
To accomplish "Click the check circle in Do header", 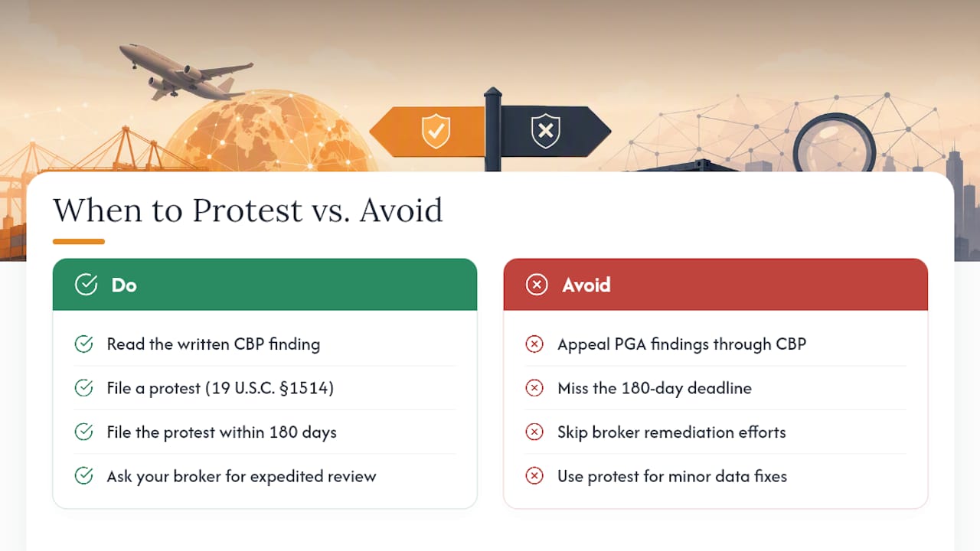I will pyautogui.click(x=86, y=285).
